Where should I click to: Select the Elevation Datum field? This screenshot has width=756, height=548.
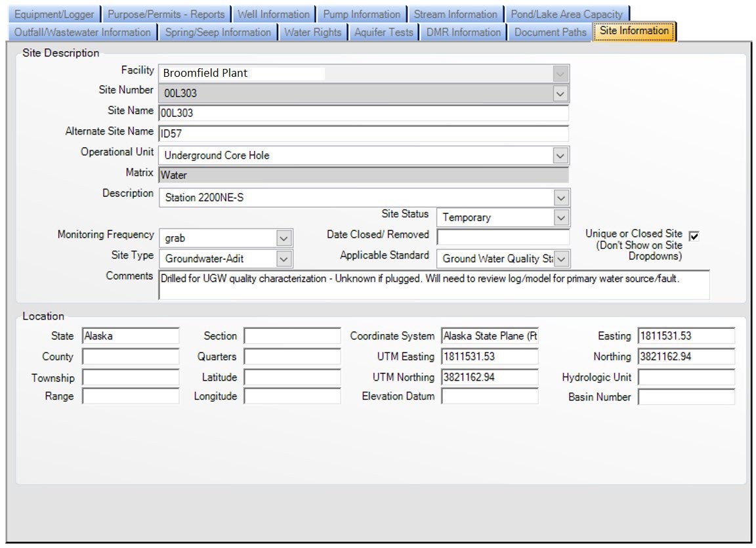490,396
